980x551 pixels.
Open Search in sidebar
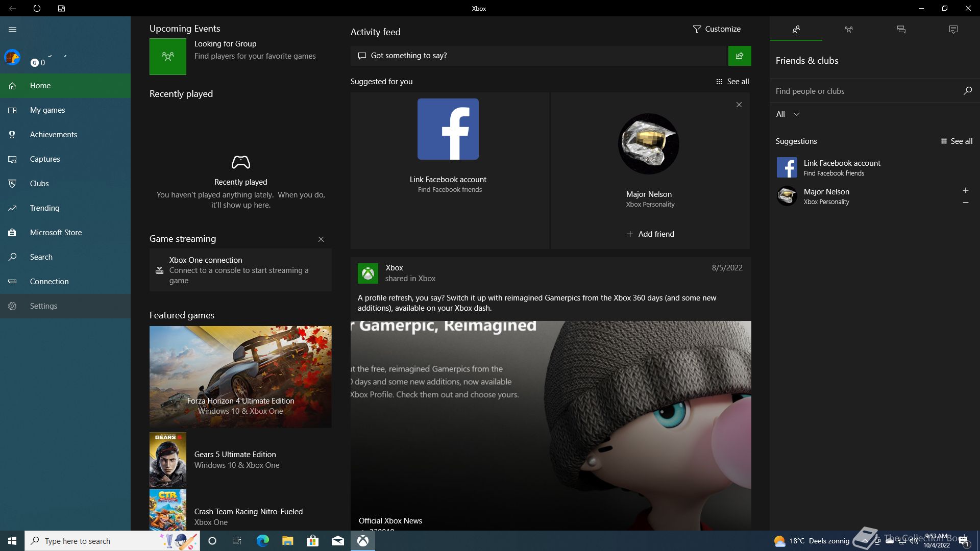pos(65,257)
